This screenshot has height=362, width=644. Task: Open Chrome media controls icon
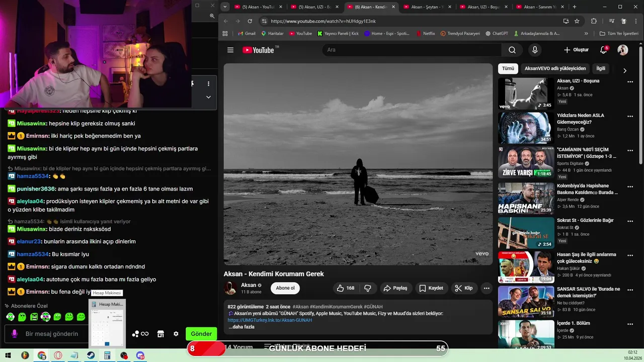click(x=612, y=21)
